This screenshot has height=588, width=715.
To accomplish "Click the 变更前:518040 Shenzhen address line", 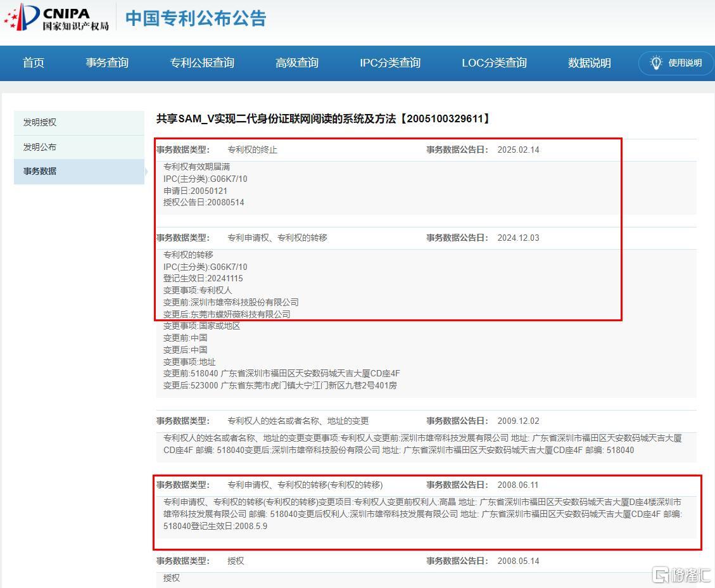I will click(x=282, y=374).
